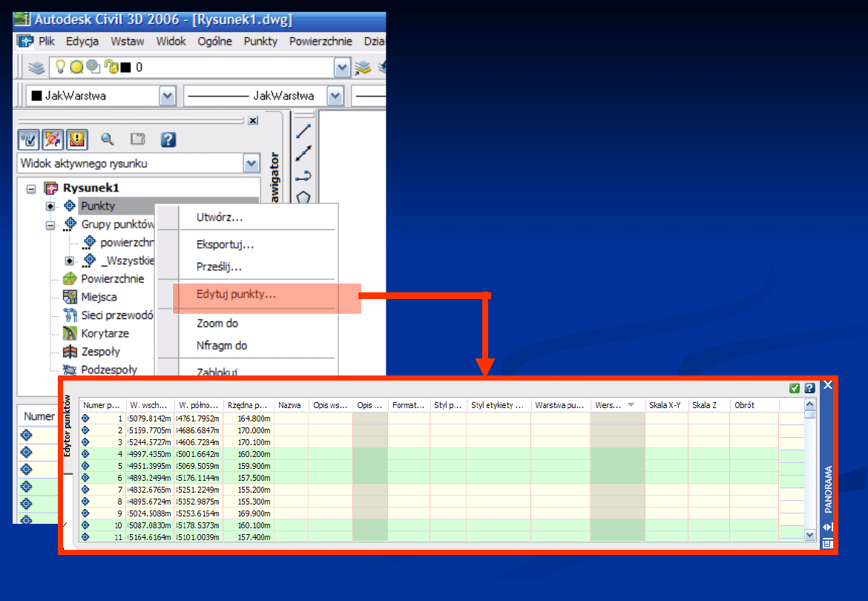Open the Powierzchnie menu
Screen dimensions: 868x601
point(320,42)
